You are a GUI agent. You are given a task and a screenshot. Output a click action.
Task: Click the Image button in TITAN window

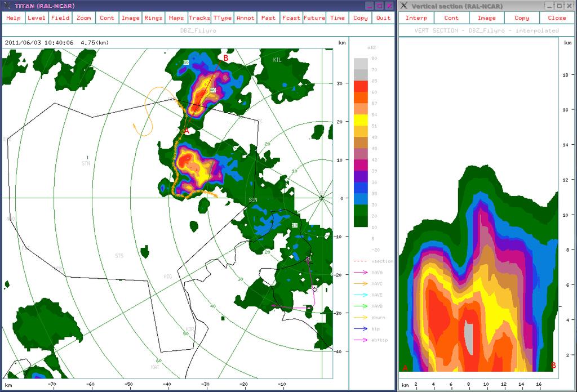(130, 17)
